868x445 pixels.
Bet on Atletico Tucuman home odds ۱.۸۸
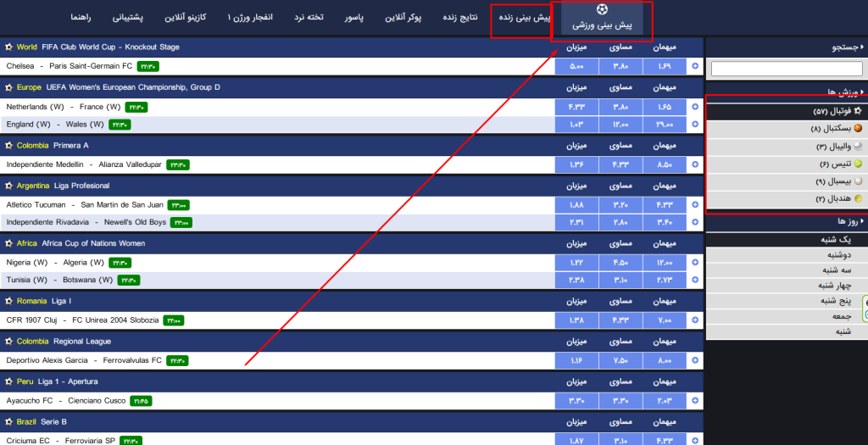(576, 205)
